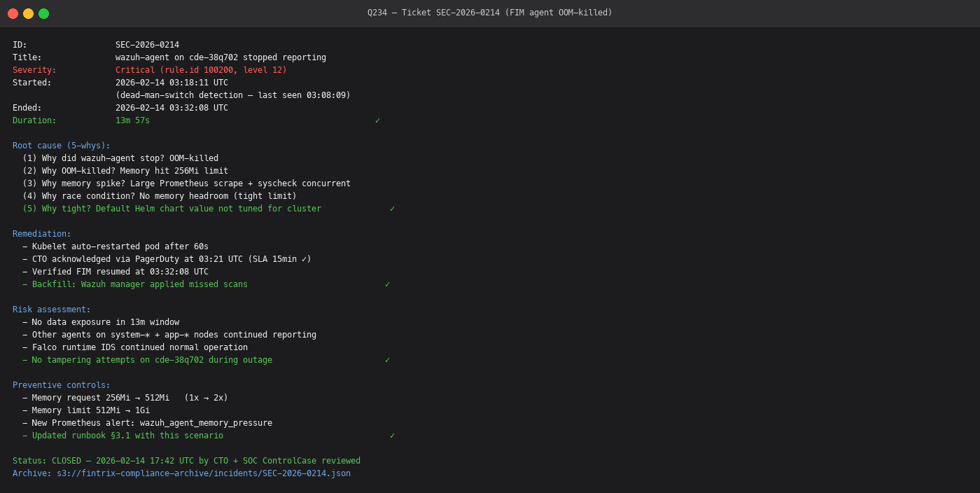Click Ended time '2026-02-14 03:32:08 UTC'
Viewport: 980px width, 493px height.
[171, 108]
